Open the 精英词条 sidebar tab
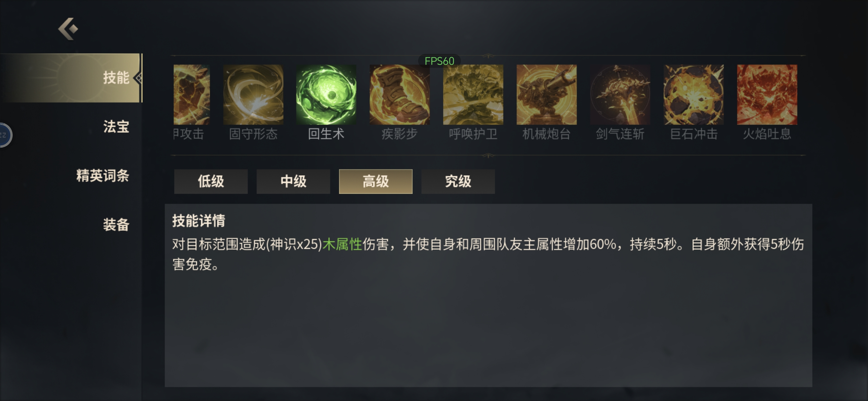The width and height of the screenshot is (868, 401). [102, 176]
